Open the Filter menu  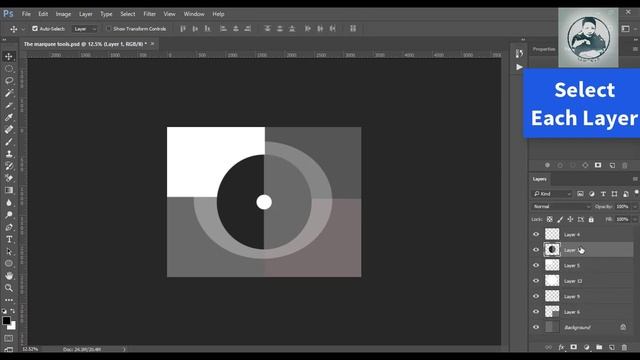tap(149, 14)
